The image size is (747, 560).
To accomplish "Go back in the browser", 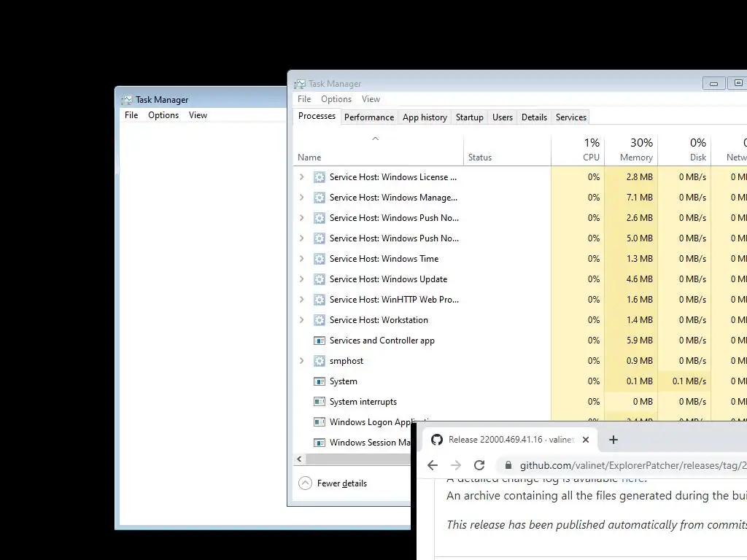I will click(433, 465).
